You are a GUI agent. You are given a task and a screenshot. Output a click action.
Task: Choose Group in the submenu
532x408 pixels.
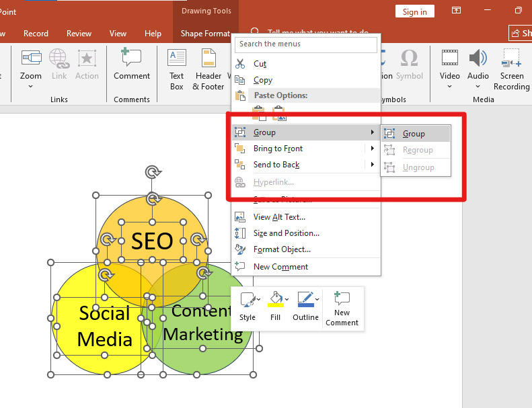click(x=414, y=134)
